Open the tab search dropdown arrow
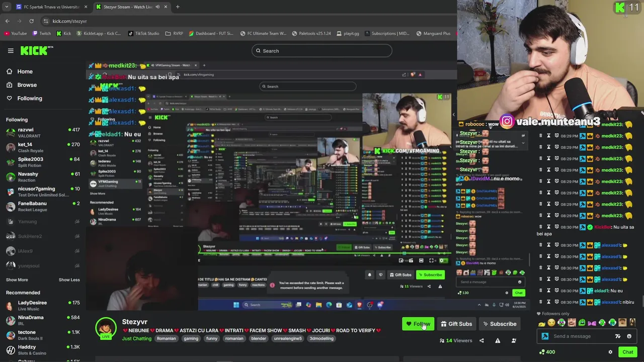The width and height of the screenshot is (644, 362). (x=6, y=7)
